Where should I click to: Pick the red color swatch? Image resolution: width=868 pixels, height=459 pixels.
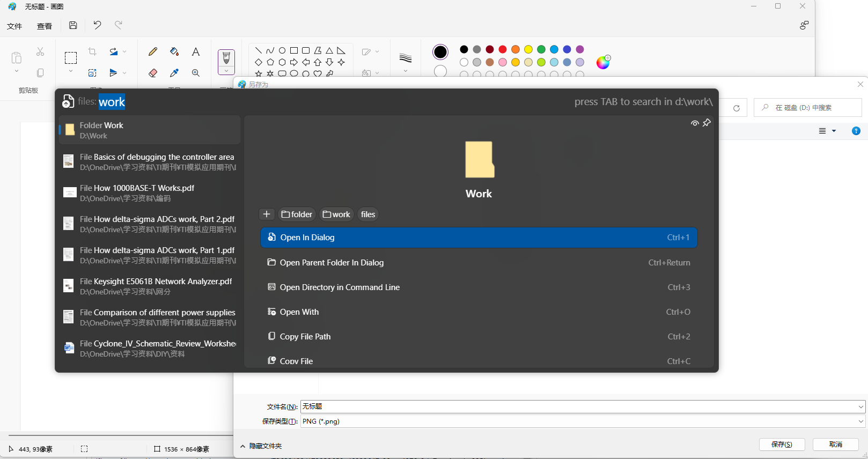503,49
